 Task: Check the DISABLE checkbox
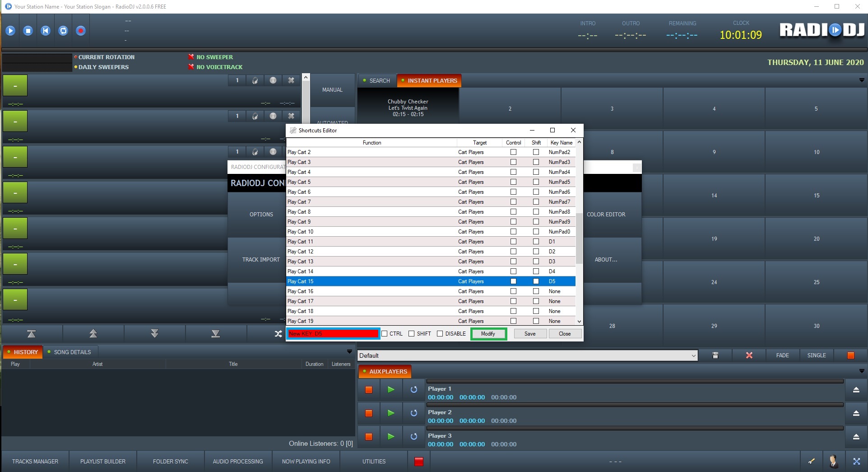[x=440, y=334]
